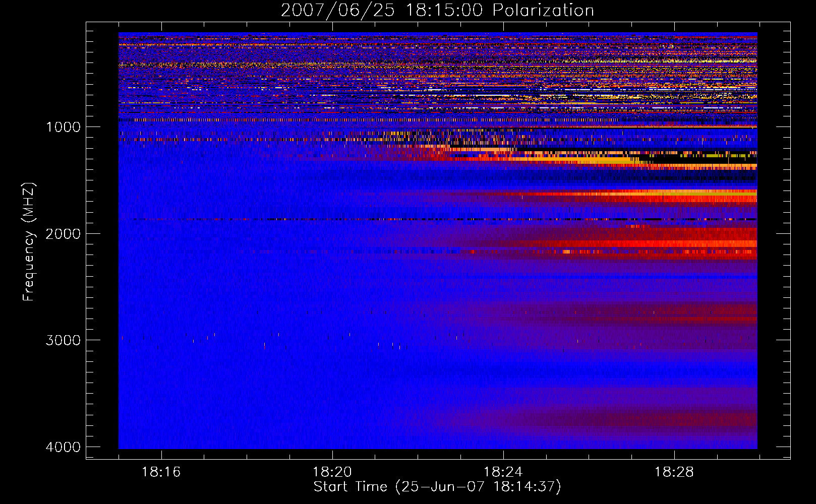Click the '4000' frequency tick label
The width and height of the screenshot is (816, 504).
click(63, 447)
